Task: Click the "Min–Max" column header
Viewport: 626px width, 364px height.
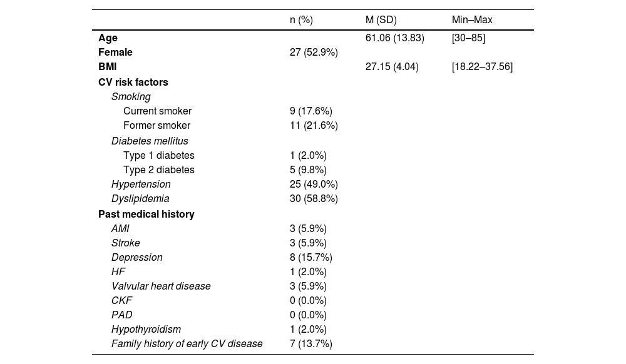Action: [472, 20]
